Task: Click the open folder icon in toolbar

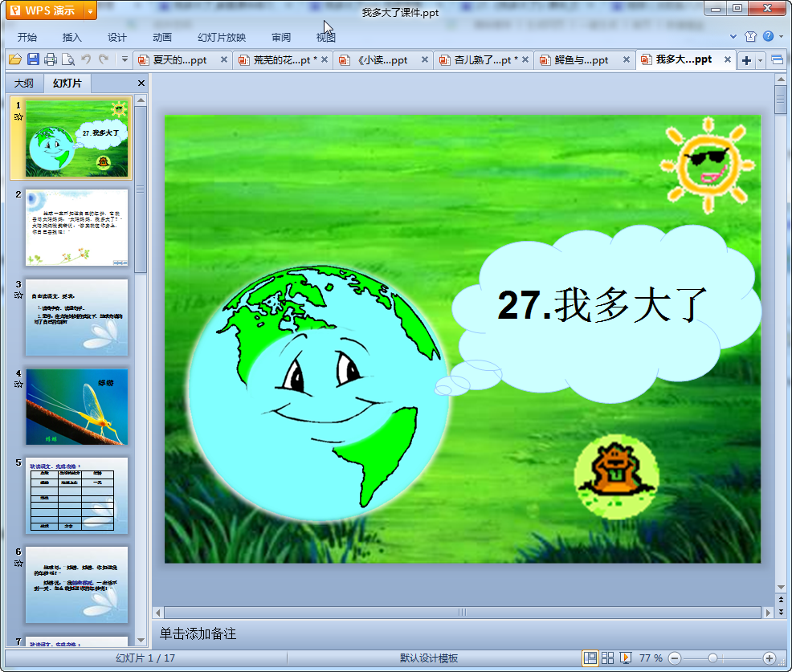Action: point(14,59)
